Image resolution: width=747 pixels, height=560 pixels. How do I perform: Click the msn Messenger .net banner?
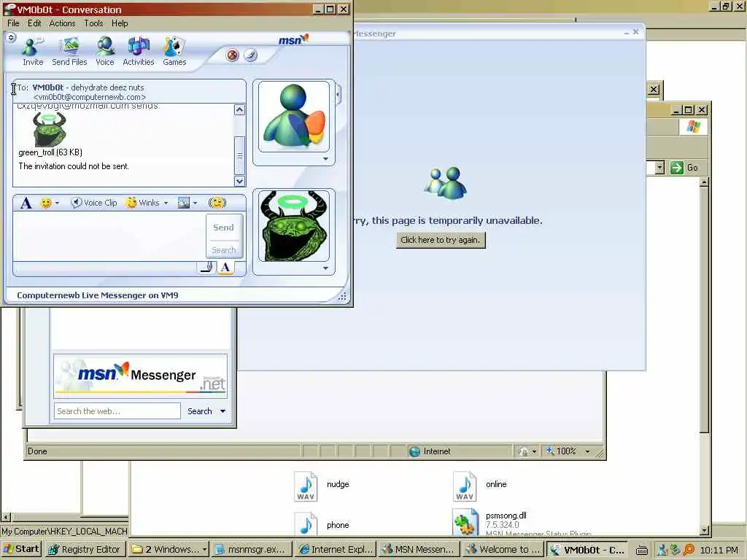coord(141,376)
